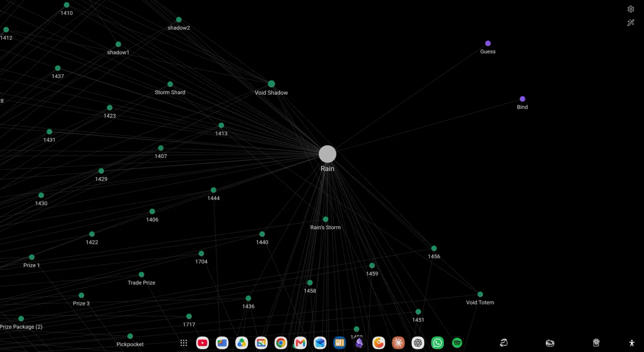Click the accessibility figure icon
This screenshot has width=644, height=352.
(x=632, y=343)
